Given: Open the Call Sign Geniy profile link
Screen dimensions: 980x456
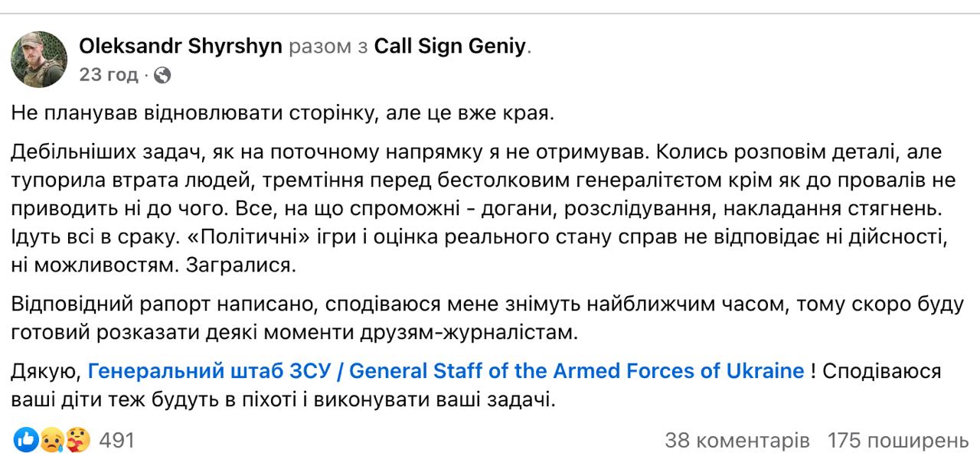Looking at the screenshot, I should coord(449,46).
